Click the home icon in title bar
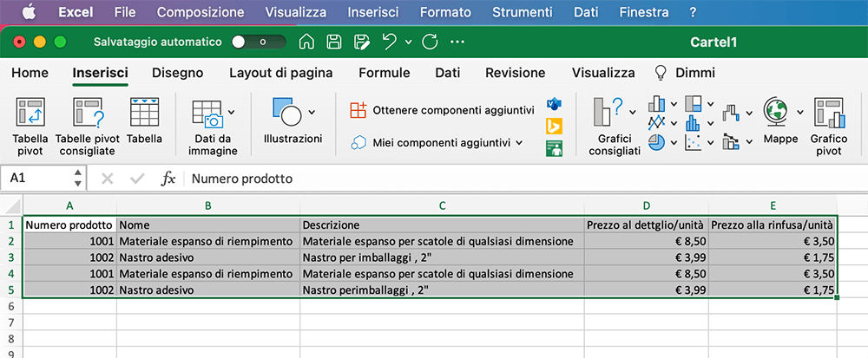Screen dimensions: 868x358 coord(306,42)
